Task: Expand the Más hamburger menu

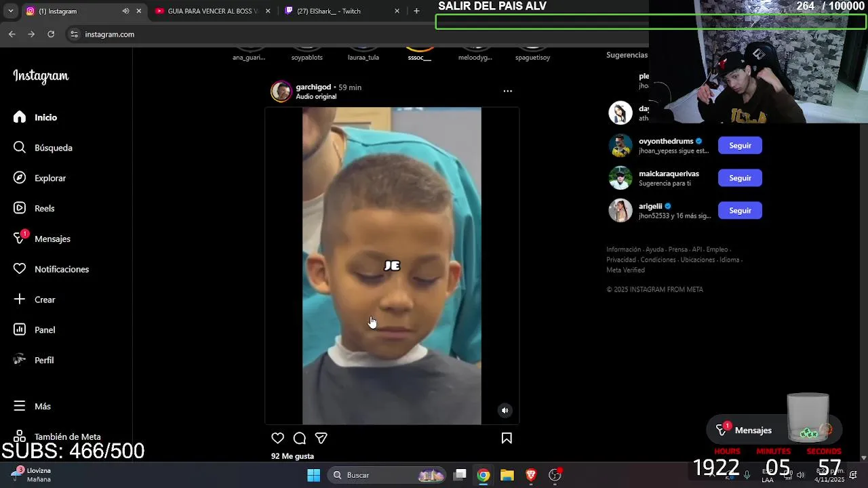Action: [x=20, y=406]
